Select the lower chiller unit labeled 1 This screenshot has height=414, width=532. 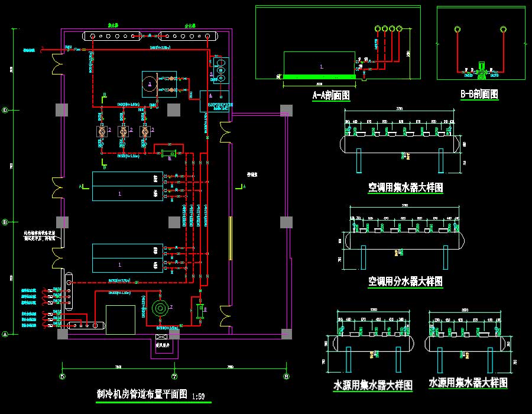[128, 258]
